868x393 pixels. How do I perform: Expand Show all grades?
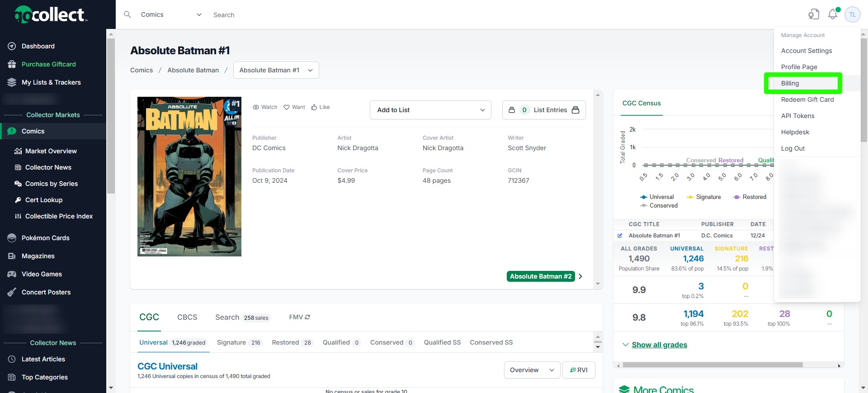tap(659, 345)
